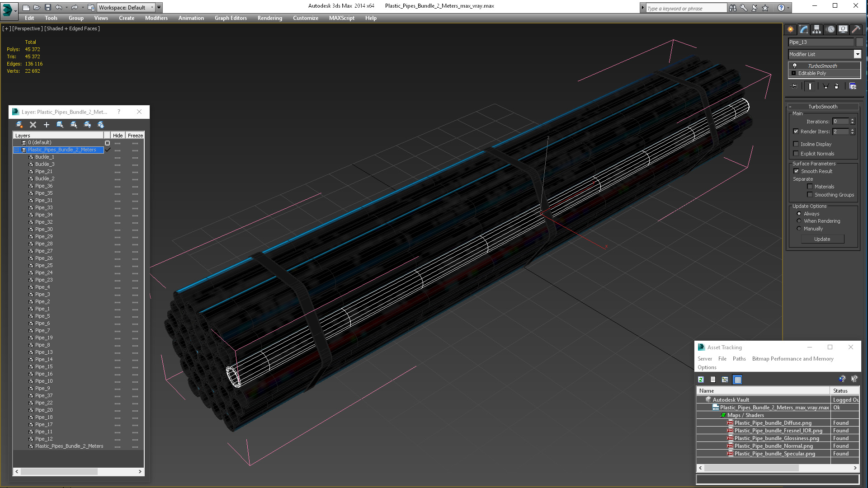Toggle TurboSmooth modifier lightbulb

[x=794, y=66]
